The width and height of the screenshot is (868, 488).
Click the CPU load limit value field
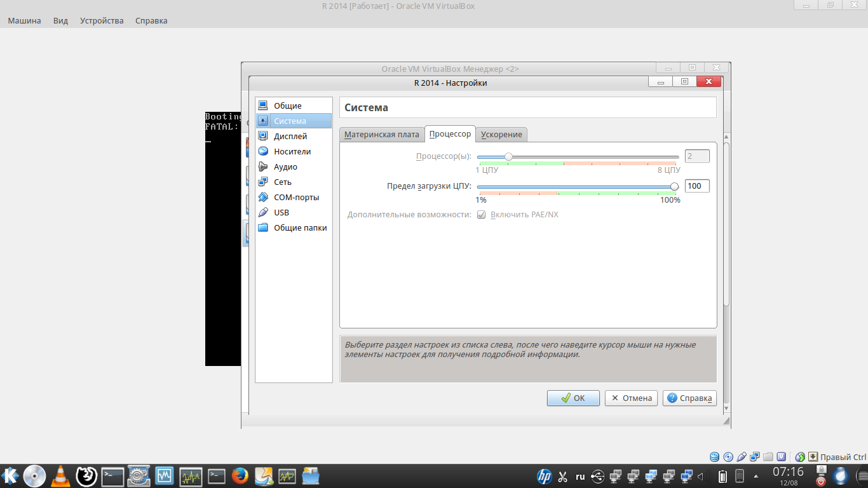696,186
